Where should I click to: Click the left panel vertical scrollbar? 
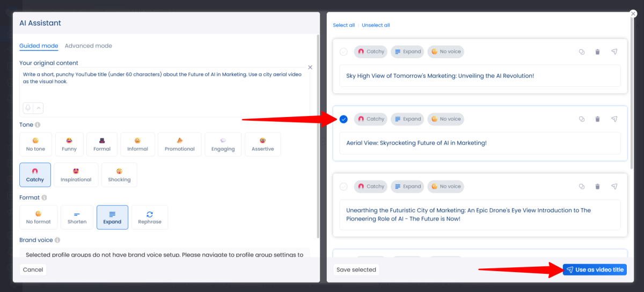pos(319,136)
